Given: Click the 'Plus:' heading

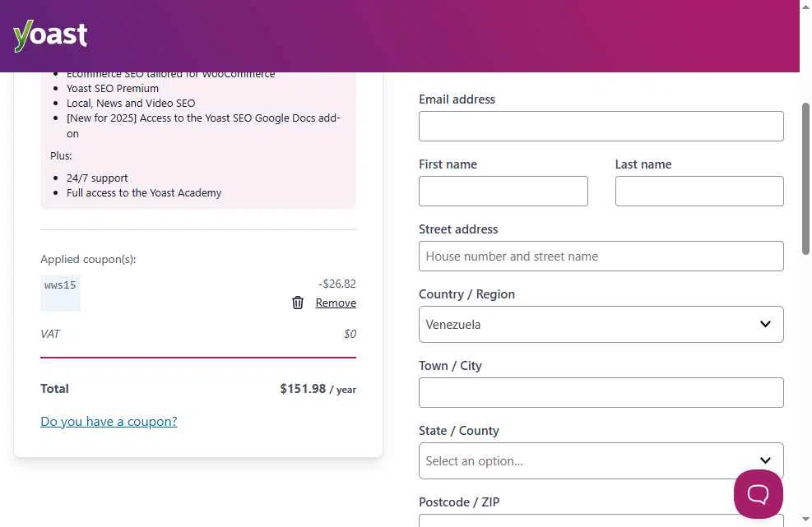Looking at the screenshot, I should (61, 156).
